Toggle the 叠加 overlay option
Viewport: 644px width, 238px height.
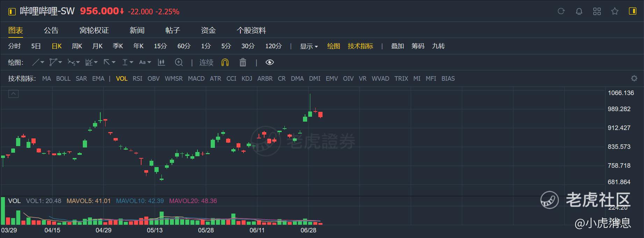[x=398, y=46]
